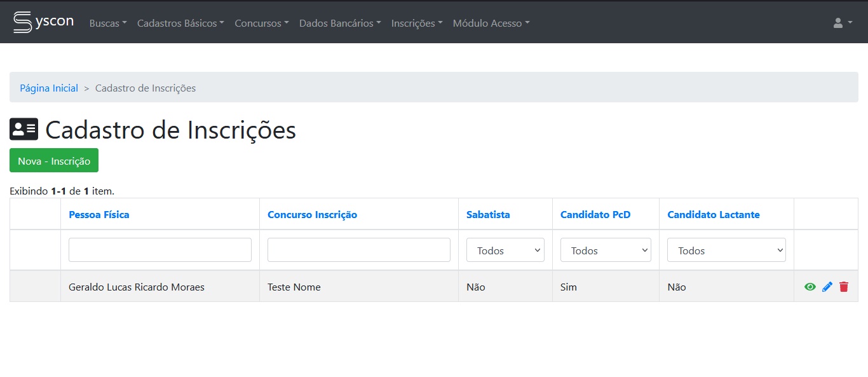Open the Módulo Acesso menu
The height and width of the screenshot is (377, 868).
491,23
